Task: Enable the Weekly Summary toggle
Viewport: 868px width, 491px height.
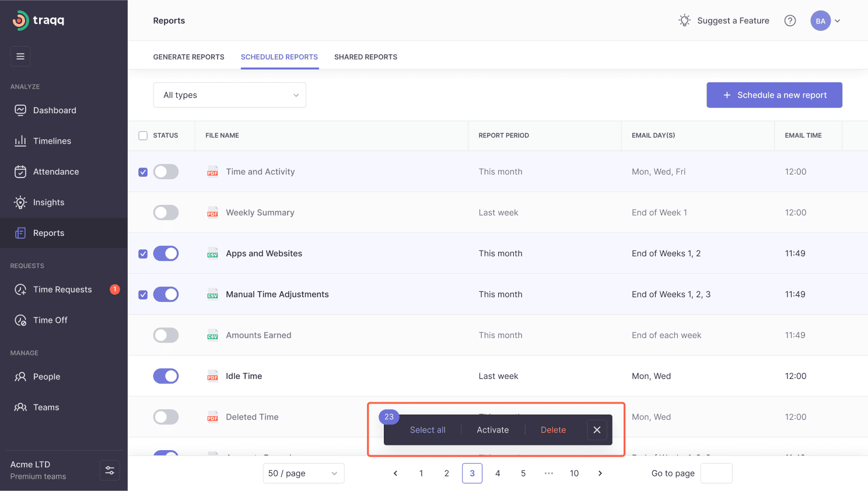Action: click(166, 213)
